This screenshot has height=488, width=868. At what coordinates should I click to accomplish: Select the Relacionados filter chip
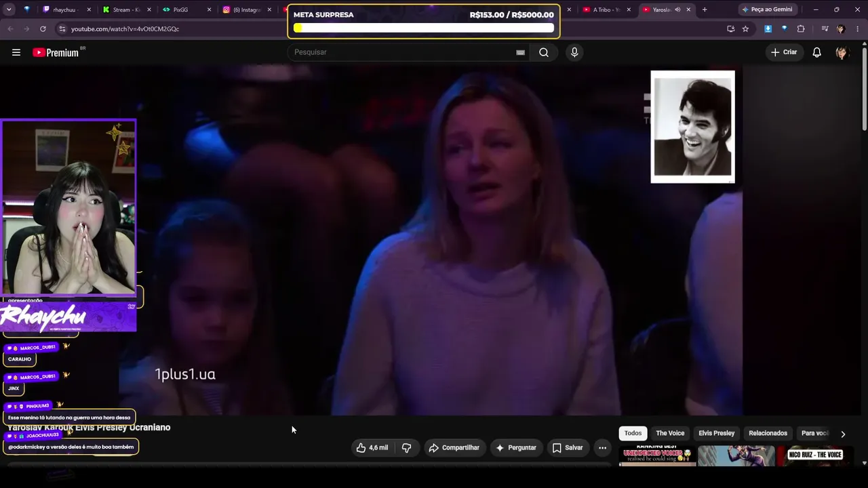click(768, 433)
